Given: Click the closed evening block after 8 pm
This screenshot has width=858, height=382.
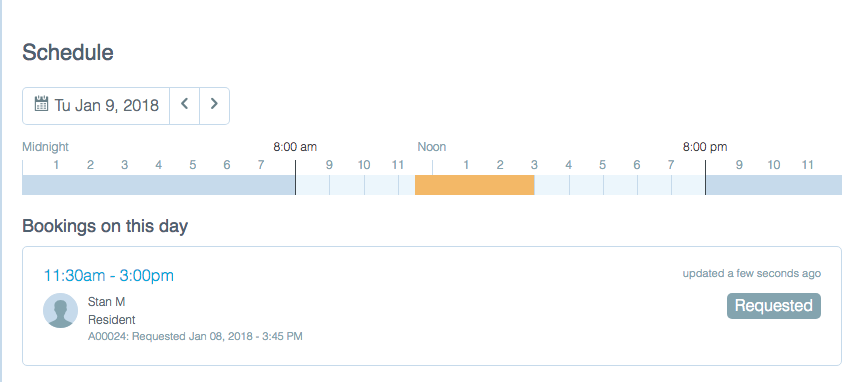Looking at the screenshot, I should click(774, 185).
